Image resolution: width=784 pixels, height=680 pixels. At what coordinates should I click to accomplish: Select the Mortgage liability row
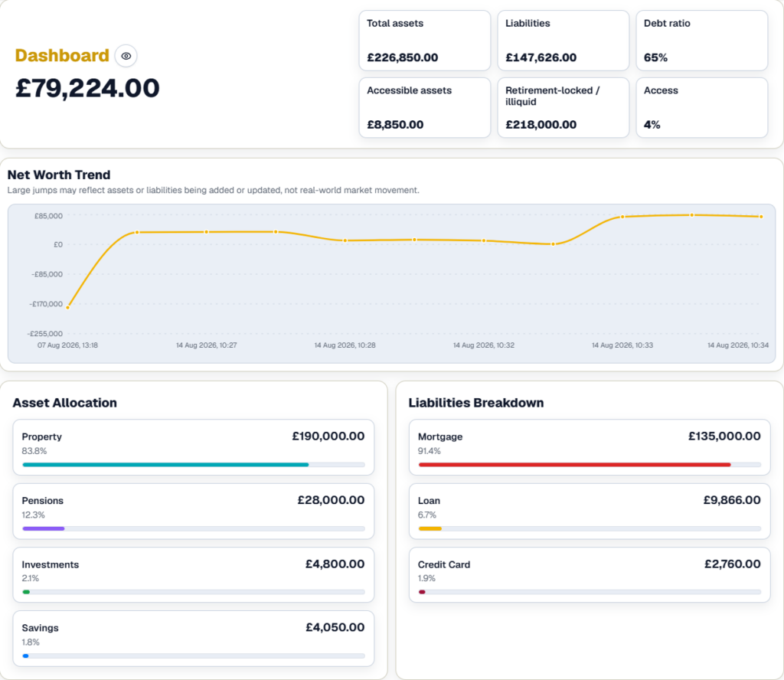point(590,447)
